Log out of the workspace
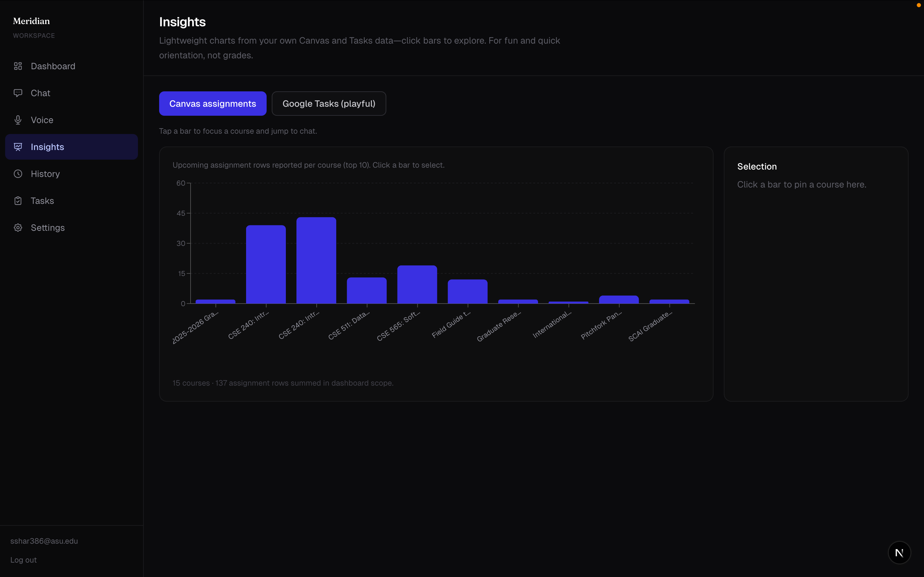The image size is (924, 577). [x=23, y=560]
